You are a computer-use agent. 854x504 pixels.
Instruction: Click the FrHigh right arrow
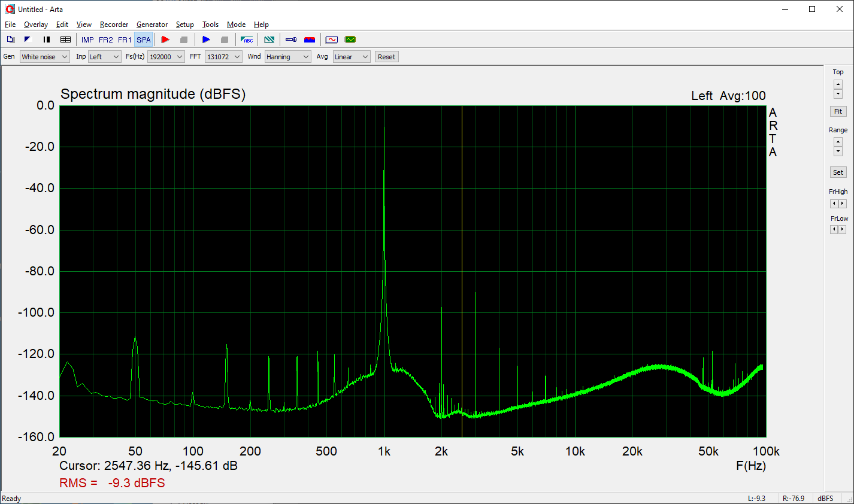coord(843,204)
